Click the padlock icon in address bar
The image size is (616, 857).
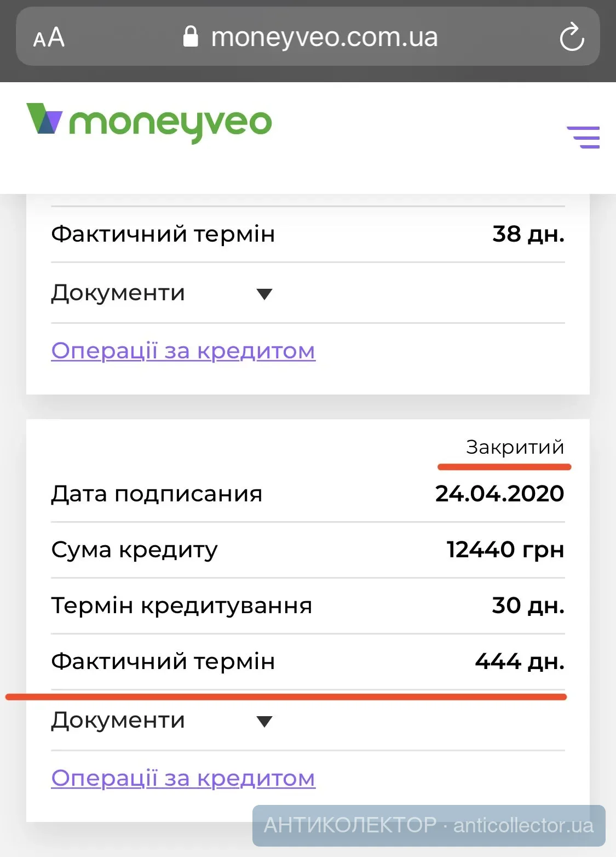point(190,37)
